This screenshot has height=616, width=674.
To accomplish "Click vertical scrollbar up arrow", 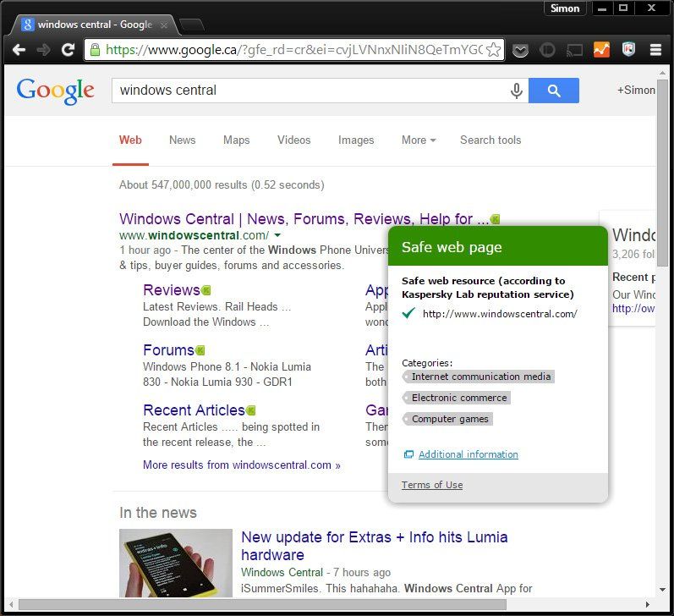I will click(662, 73).
